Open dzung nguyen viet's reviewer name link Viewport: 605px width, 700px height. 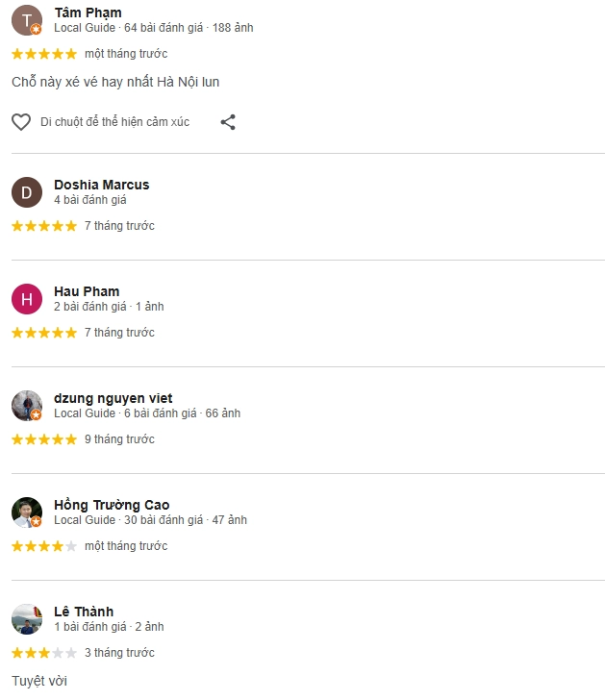[x=113, y=398]
